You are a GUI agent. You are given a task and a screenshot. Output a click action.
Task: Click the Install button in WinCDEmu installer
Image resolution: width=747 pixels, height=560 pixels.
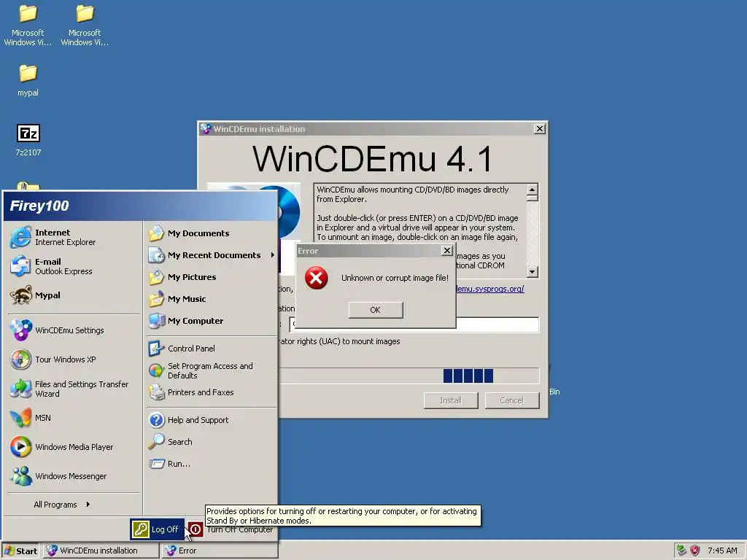[451, 400]
